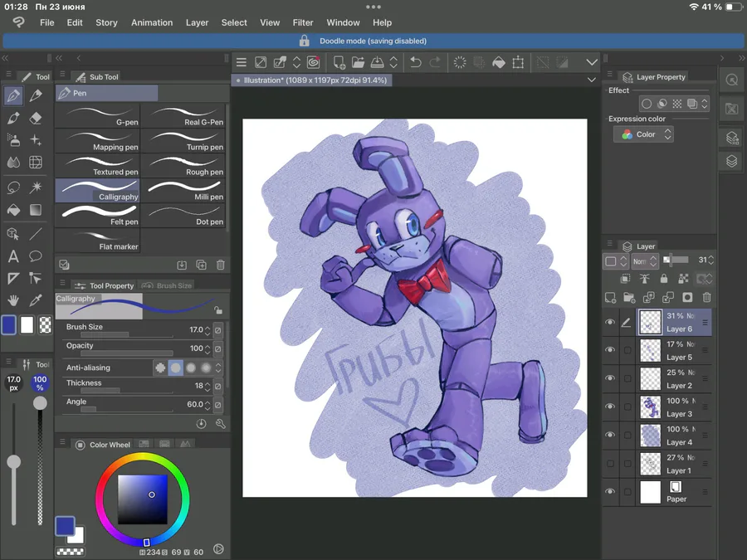Delete sub tool with trash icon

point(221,265)
